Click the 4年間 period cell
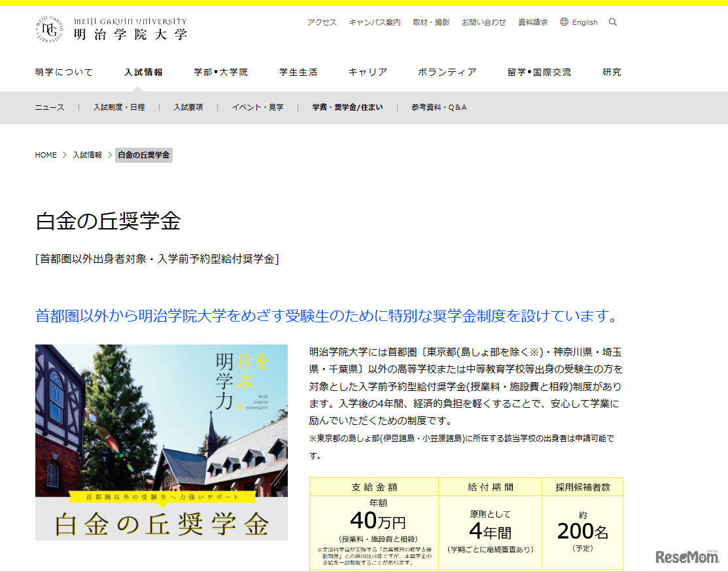Viewport: 728px width, 572px height. click(491, 531)
